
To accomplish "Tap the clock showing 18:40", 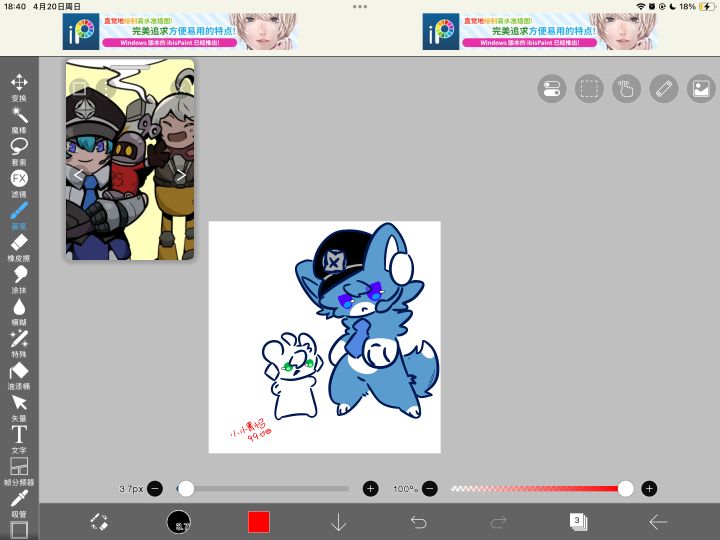I will click(15, 6).
